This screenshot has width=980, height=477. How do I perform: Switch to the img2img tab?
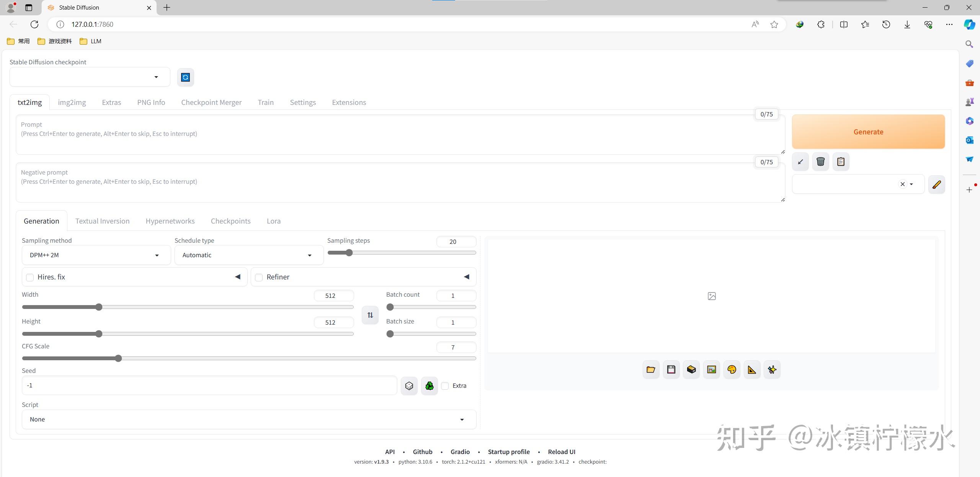[72, 102]
